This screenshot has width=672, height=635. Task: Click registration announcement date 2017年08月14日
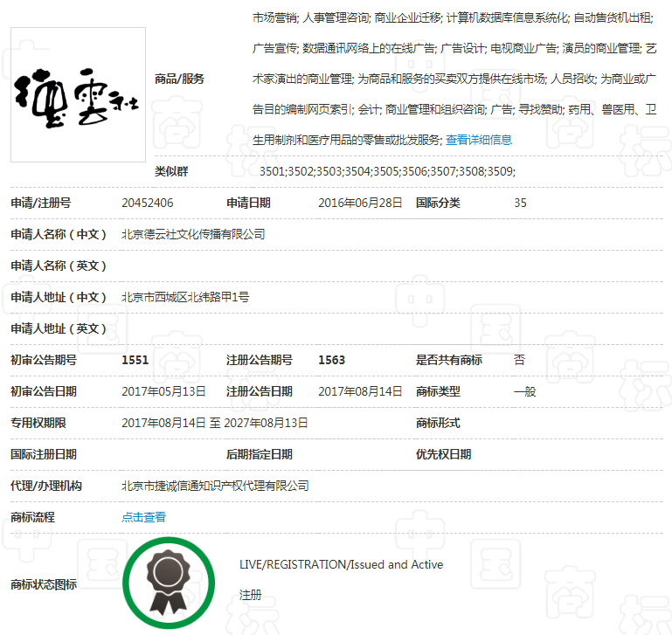tap(360, 391)
